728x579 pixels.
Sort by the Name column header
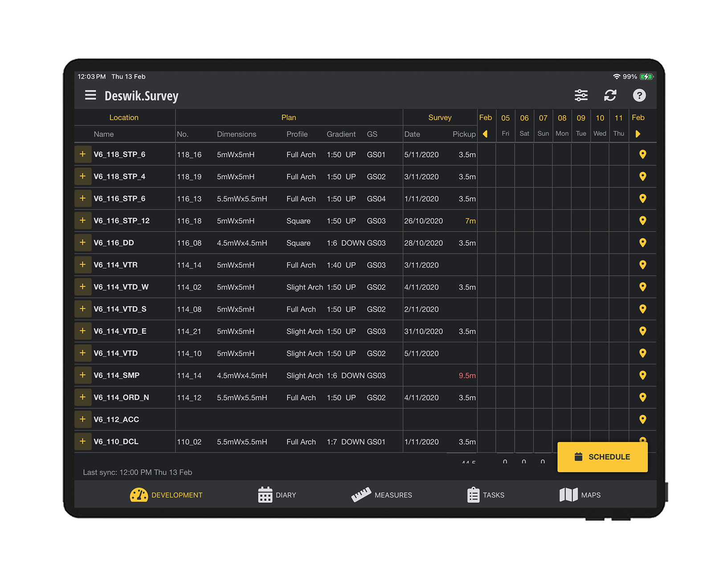[x=104, y=134]
